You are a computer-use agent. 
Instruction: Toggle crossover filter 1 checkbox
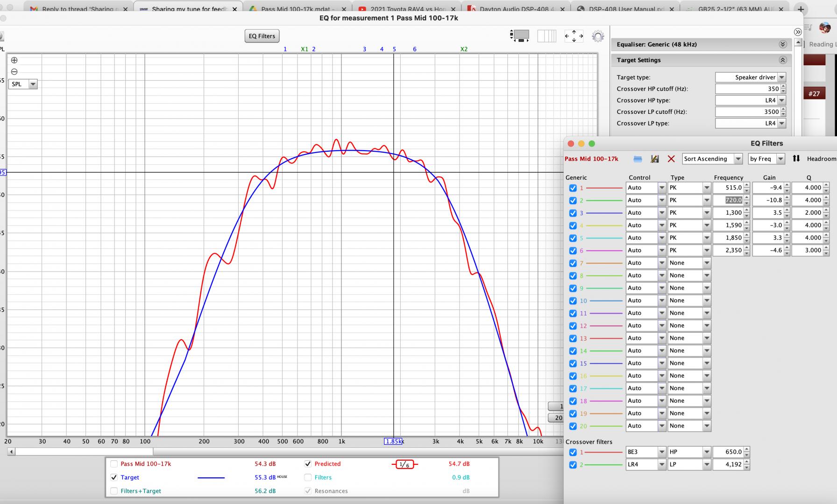coord(573,452)
